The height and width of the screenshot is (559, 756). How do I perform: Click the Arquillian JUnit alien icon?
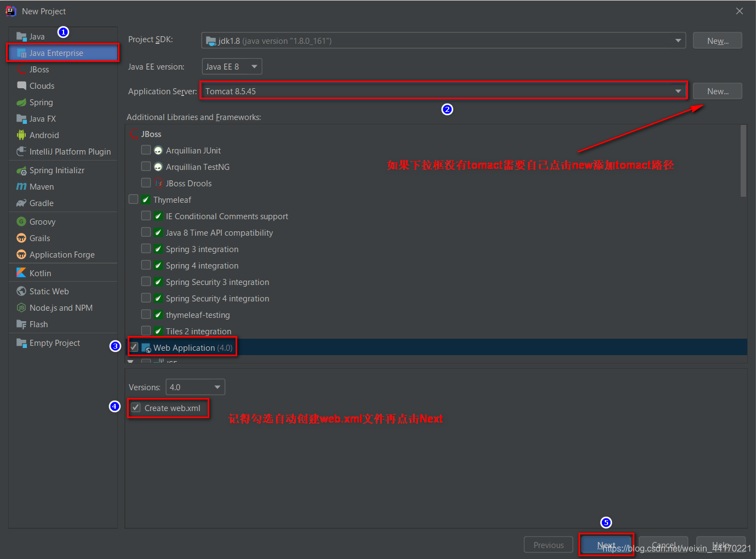(158, 151)
